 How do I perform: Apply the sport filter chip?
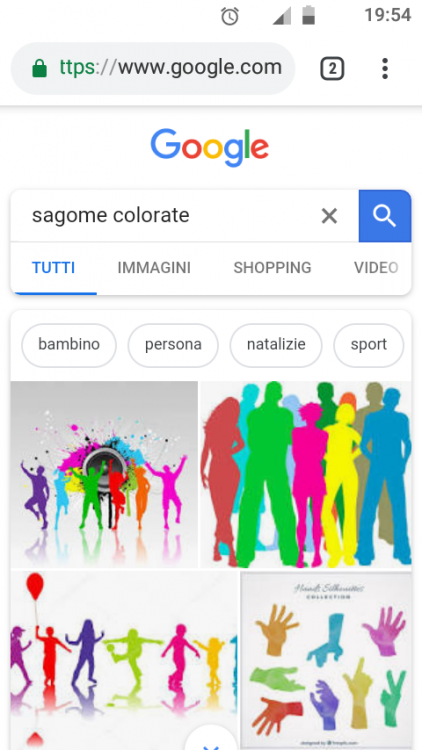coord(368,345)
